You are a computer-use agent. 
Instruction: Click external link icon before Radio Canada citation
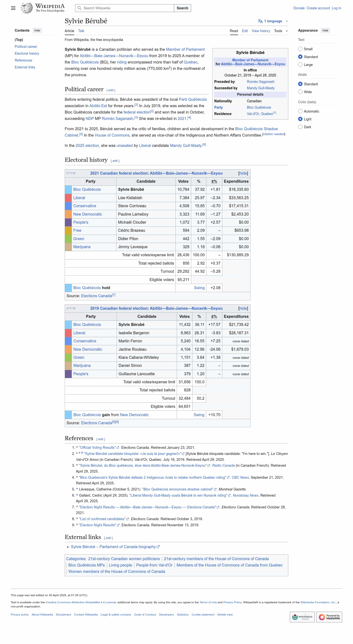point(209,466)
